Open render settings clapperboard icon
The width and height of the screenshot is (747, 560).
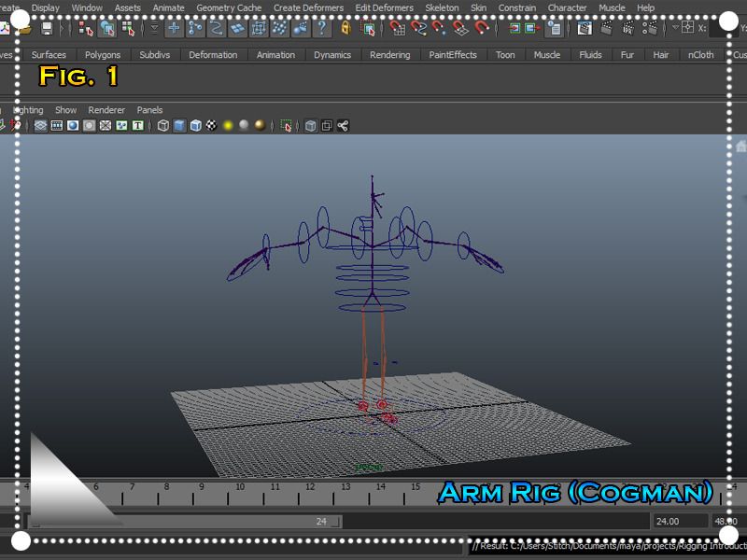click(650, 29)
